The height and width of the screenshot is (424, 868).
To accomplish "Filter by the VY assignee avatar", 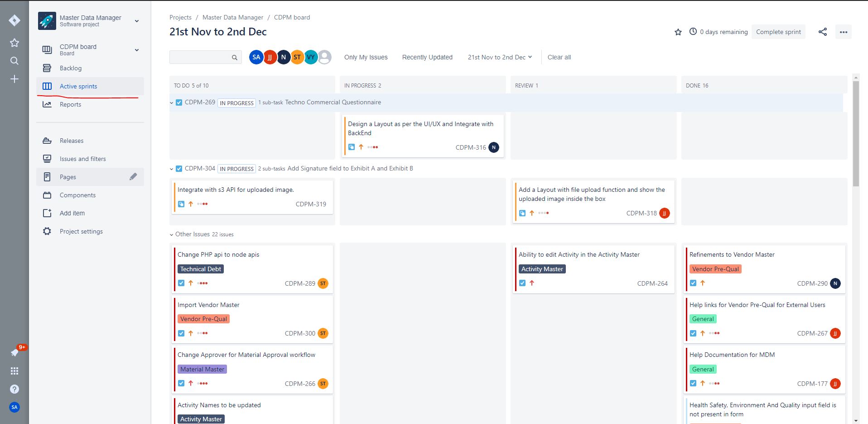I will click(x=311, y=57).
